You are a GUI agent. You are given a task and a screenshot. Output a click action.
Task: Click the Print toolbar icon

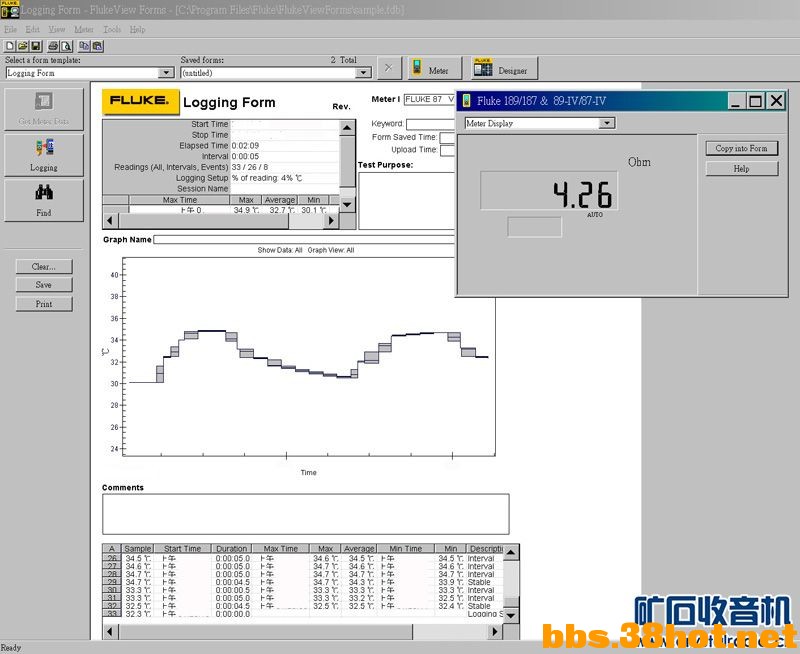pyautogui.click(x=53, y=46)
